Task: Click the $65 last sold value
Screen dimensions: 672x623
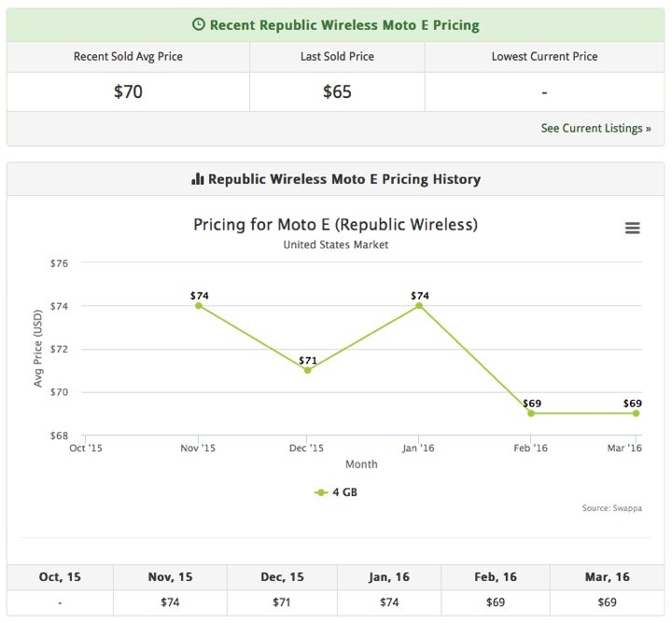Action: (337, 91)
